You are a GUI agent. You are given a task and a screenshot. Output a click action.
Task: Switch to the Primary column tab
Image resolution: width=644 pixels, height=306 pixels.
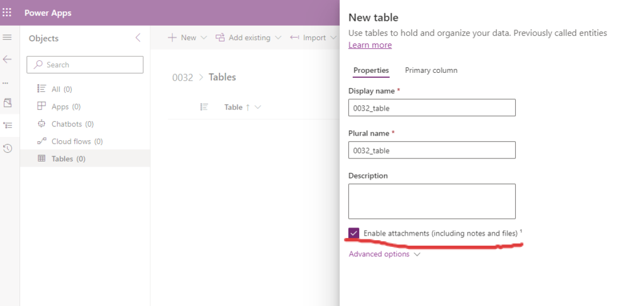point(431,70)
